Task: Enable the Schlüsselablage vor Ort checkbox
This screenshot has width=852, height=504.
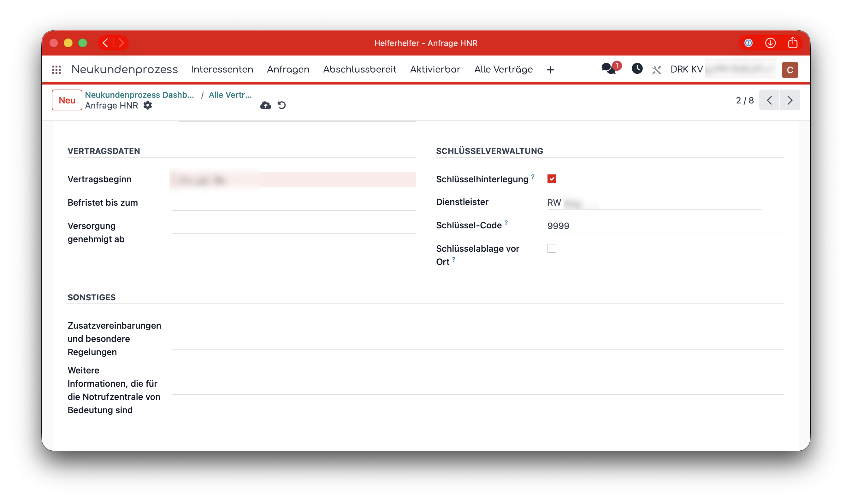Action: (x=552, y=248)
